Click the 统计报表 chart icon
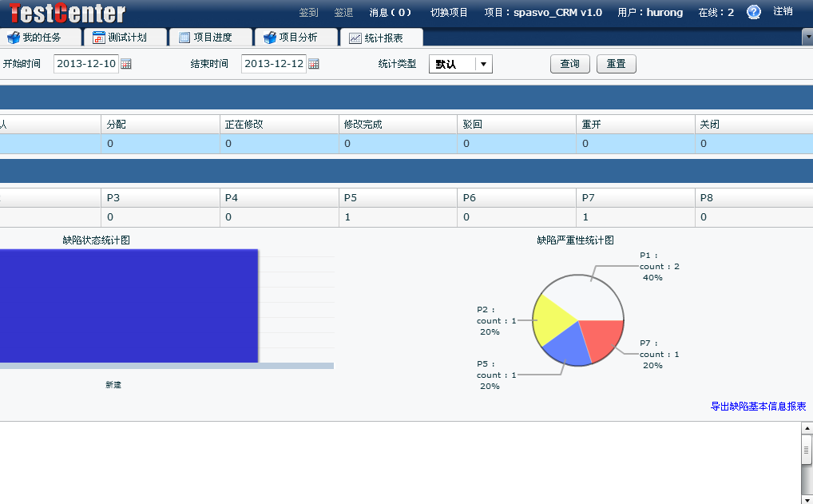This screenshot has width=813, height=504. click(x=355, y=38)
